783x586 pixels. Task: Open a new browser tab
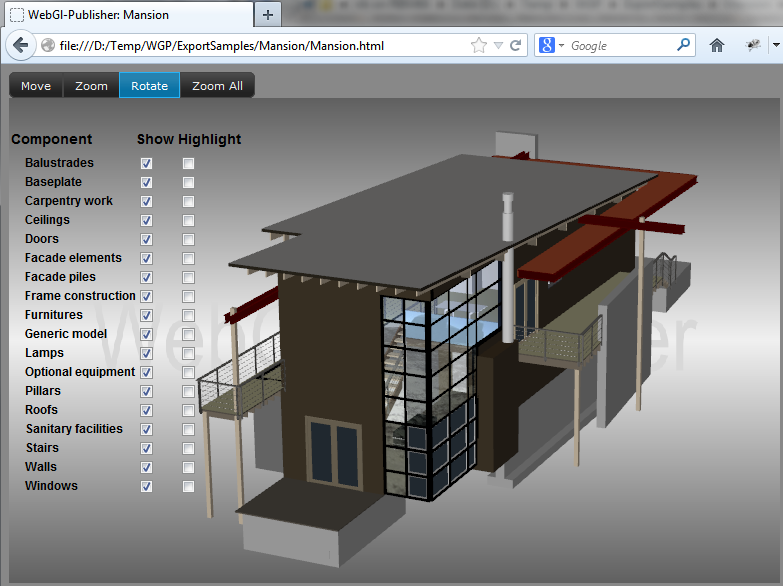pos(267,15)
